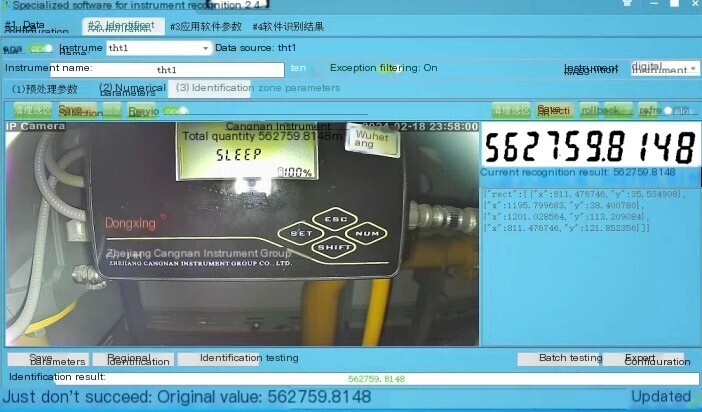This screenshot has height=412, width=702.
Task: Switch to the #1 Data configuration tab
Action: [37, 26]
